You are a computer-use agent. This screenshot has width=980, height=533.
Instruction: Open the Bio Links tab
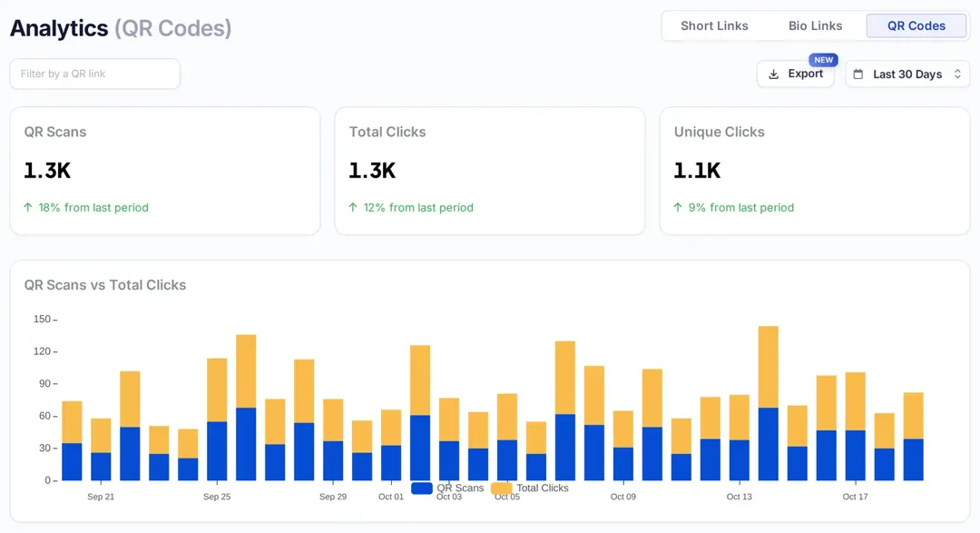coord(815,25)
